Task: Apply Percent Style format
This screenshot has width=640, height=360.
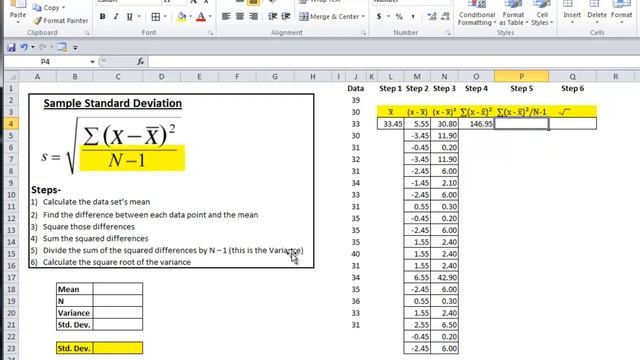Action: [x=399, y=17]
